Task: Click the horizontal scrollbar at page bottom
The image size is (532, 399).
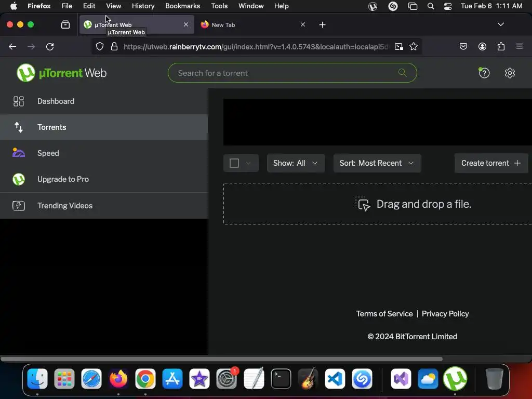Action: (221, 359)
